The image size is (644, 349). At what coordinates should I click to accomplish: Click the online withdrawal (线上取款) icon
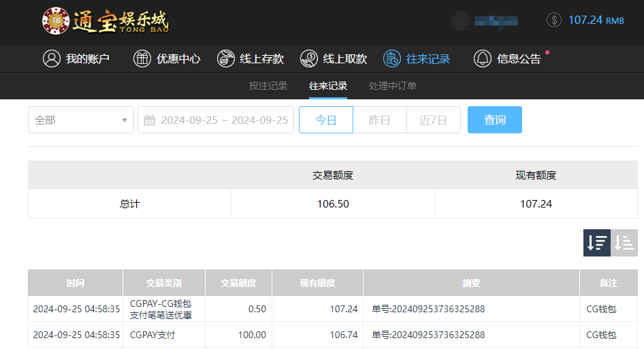click(x=309, y=59)
